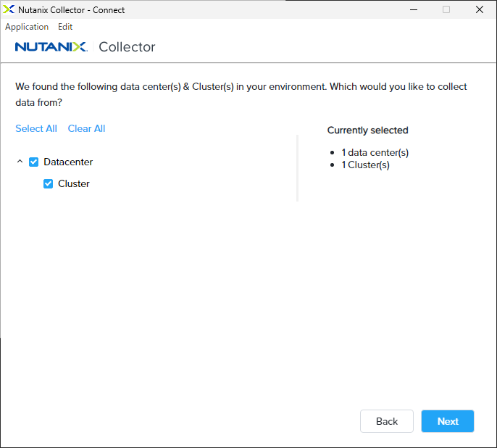This screenshot has width=497, height=448.
Task: Click the Clear All link
Action: point(86,128)
